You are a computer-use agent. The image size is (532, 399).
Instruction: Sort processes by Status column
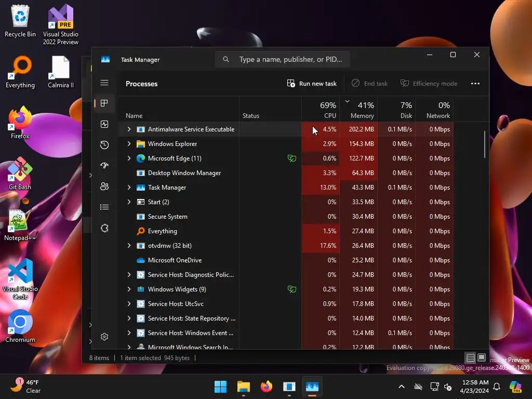click(270, 109)
